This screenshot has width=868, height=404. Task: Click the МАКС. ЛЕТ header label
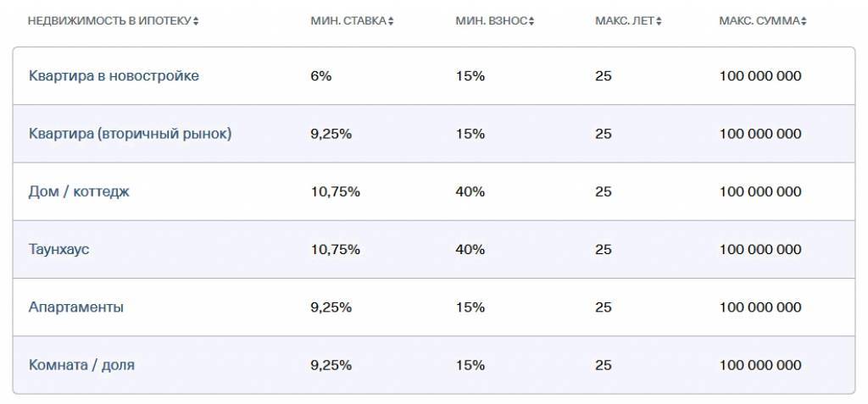(x=625, y=21)
